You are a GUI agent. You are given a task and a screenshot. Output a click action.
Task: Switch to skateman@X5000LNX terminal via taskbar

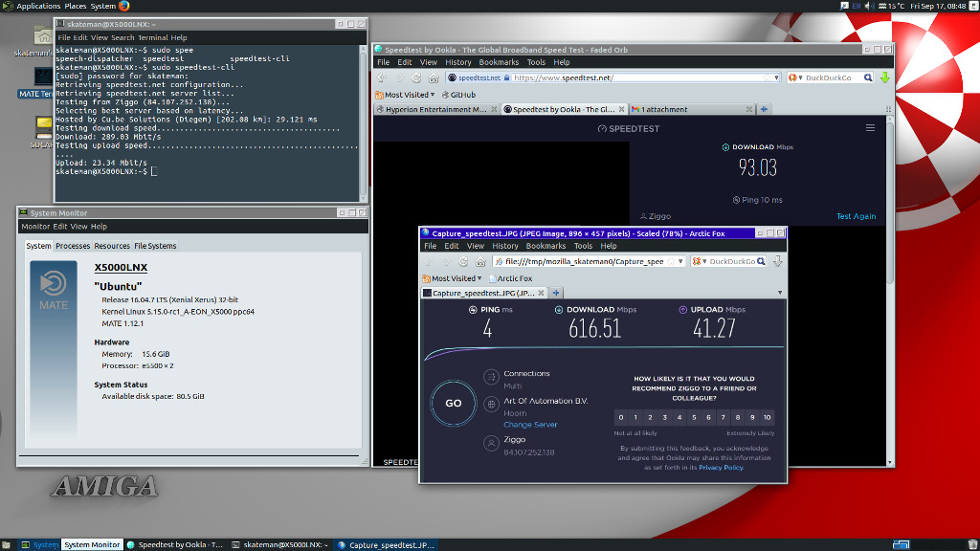click(279, 544)
